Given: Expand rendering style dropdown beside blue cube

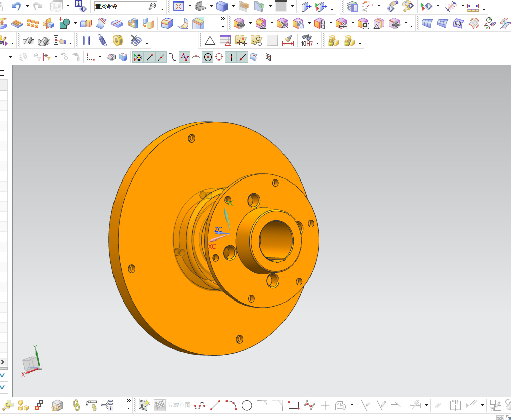Looking at the screenshot, I should pos(233,6).
